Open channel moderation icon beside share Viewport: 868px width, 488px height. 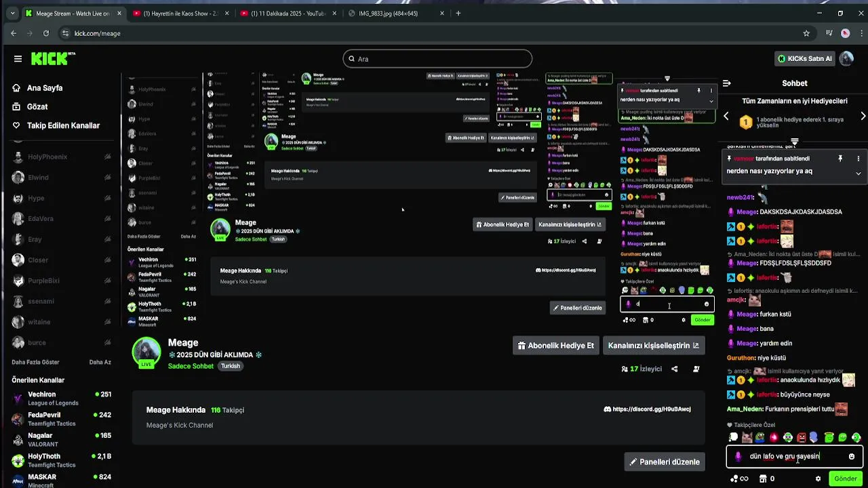coord(696,369)
